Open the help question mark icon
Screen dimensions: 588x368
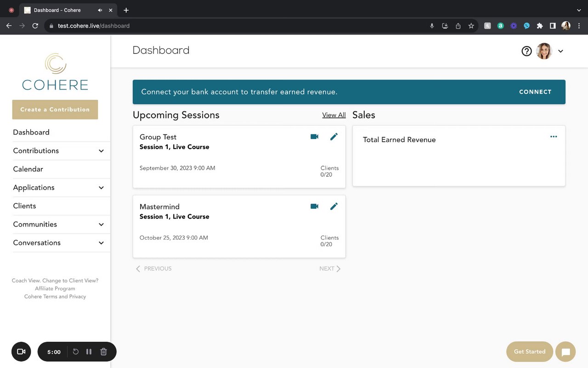pos(526,51)
